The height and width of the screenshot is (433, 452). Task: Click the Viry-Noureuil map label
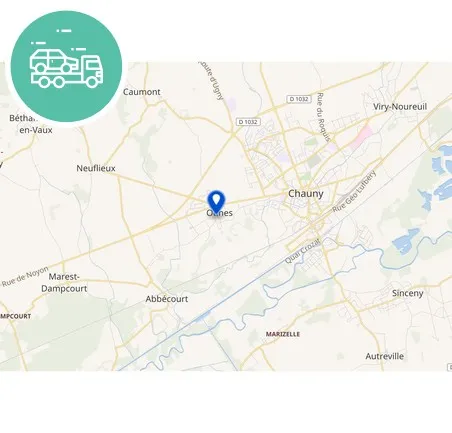tap(400, 107)
